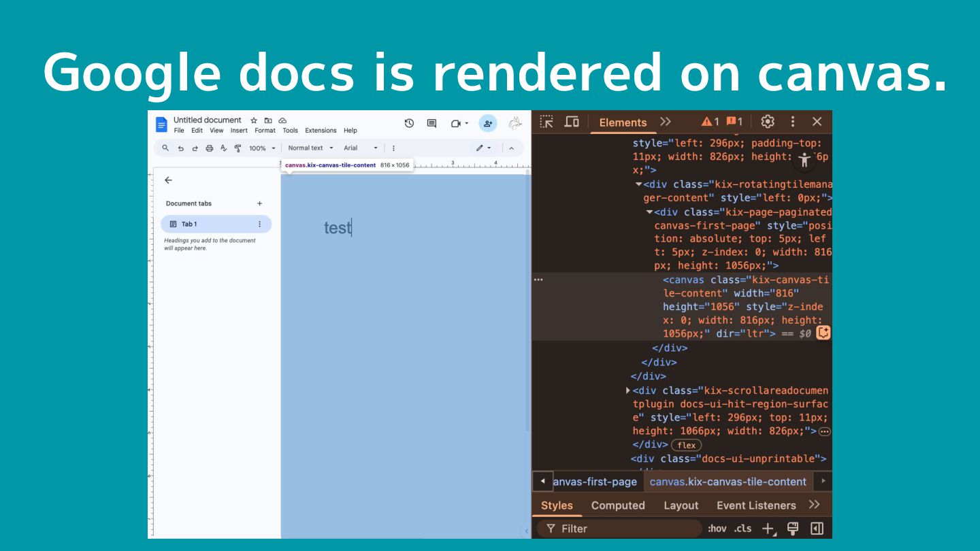Open the comments history icon
This screenshot has width=980, height=551.
(431, 123)
